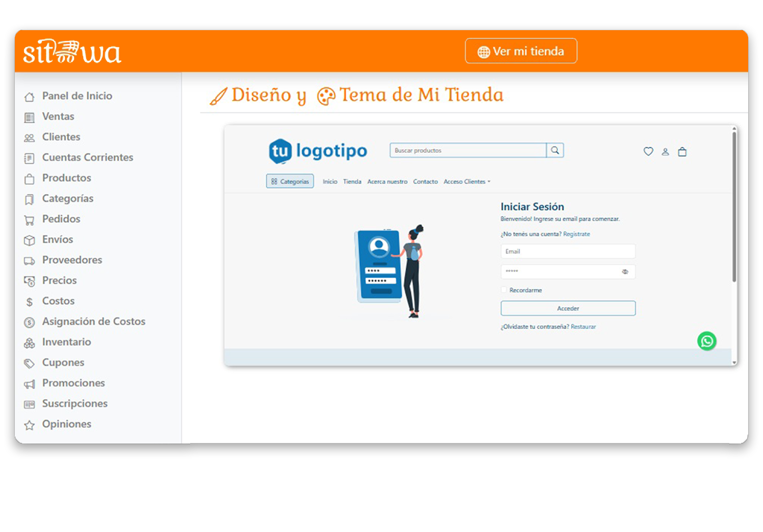Viewport: 763px width, 532px height.
Task: Tick the Recordarme checkbox
Action: [504, 290]
